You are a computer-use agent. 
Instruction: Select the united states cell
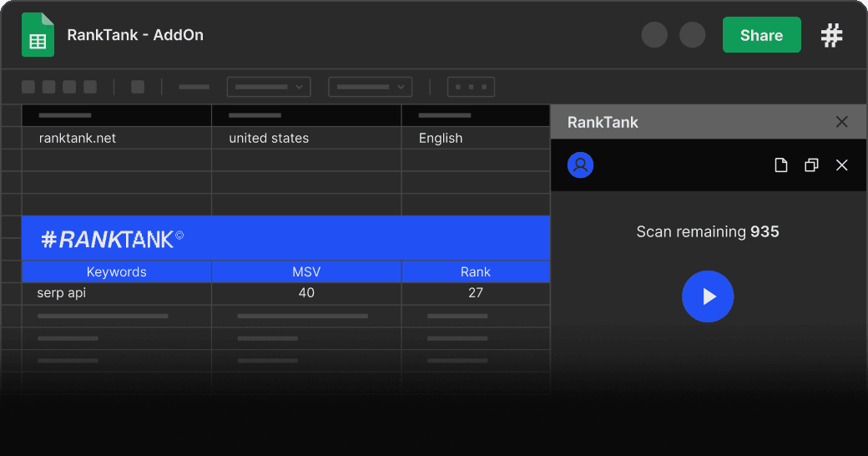click(306, 138)
